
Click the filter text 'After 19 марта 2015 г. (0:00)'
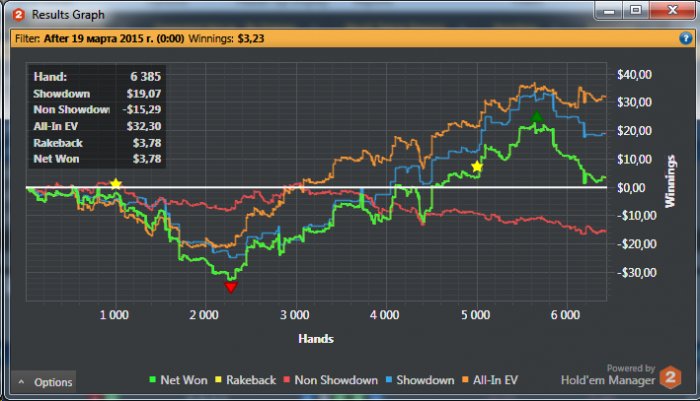[x=114, y=38]
